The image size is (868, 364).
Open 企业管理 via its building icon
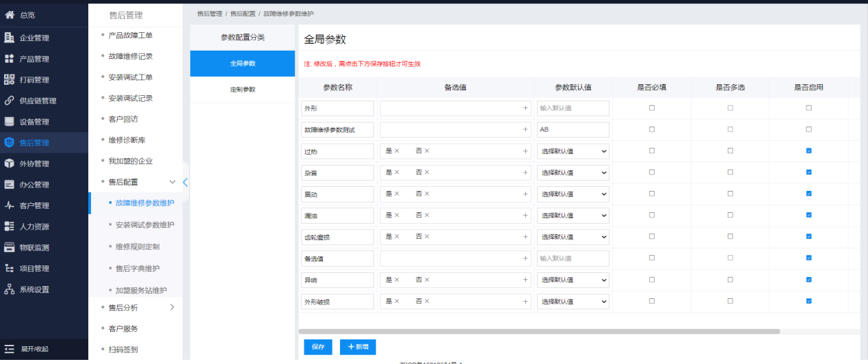(10, 38)
